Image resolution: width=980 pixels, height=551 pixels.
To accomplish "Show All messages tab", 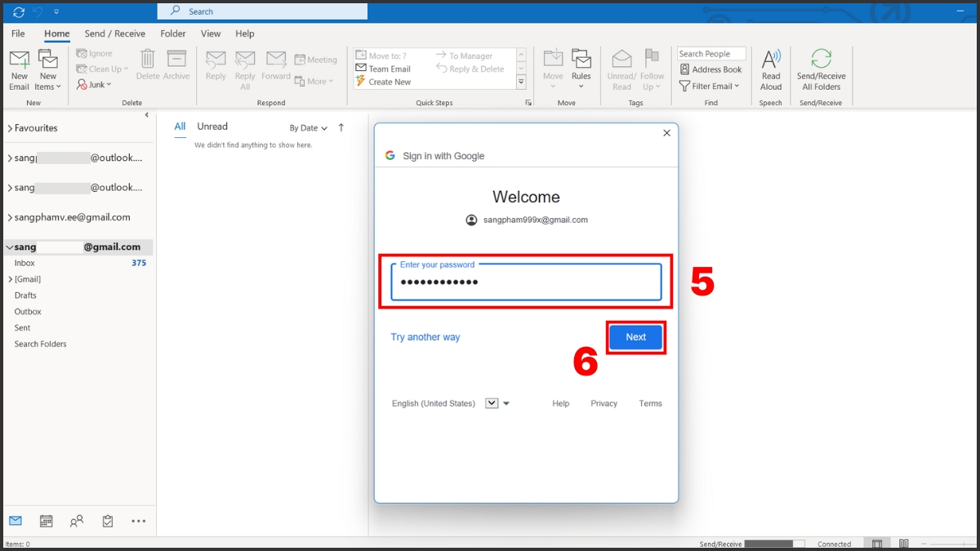I will click(x=180, y=127).
